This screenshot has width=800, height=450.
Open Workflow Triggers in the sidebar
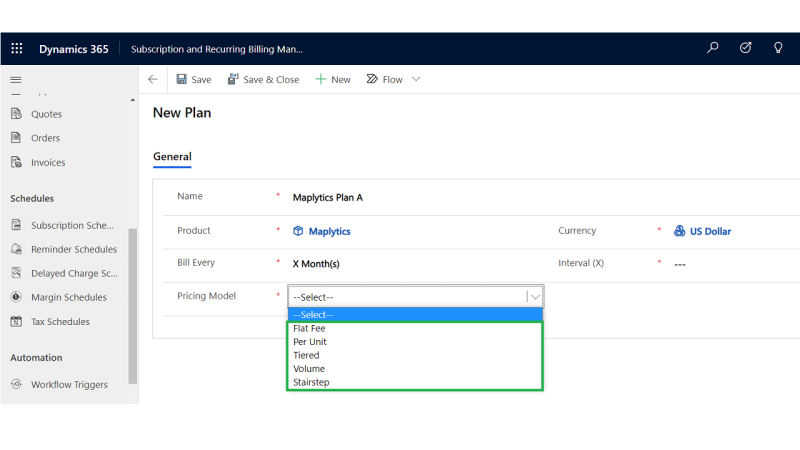[x=68, y=384]
